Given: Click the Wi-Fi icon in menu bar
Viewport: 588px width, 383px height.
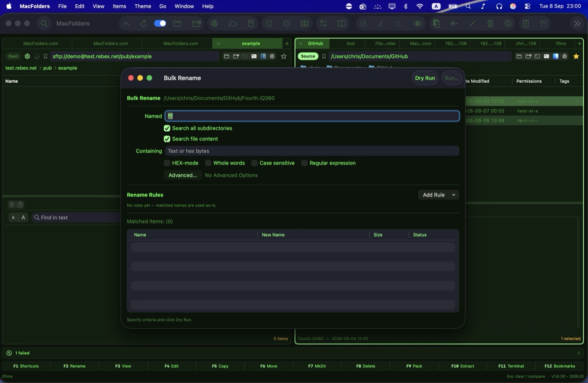Looking at the screenshot, I should tap(420, 6).
